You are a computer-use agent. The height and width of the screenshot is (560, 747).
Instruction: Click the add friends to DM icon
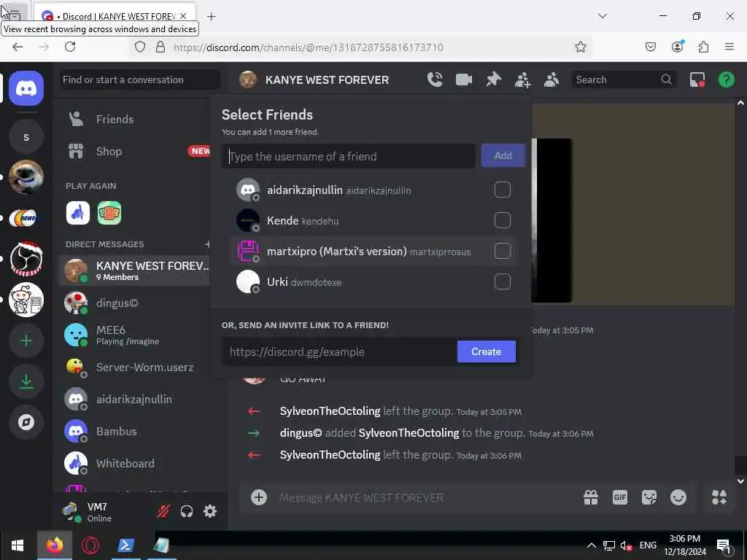522,79
